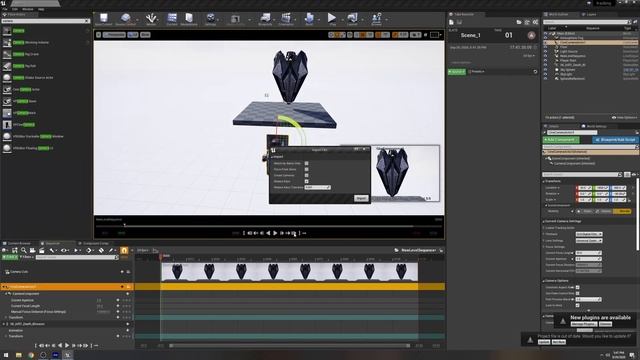
Task: Open Sequencer Filters dropdown
Action: [27, 257]
